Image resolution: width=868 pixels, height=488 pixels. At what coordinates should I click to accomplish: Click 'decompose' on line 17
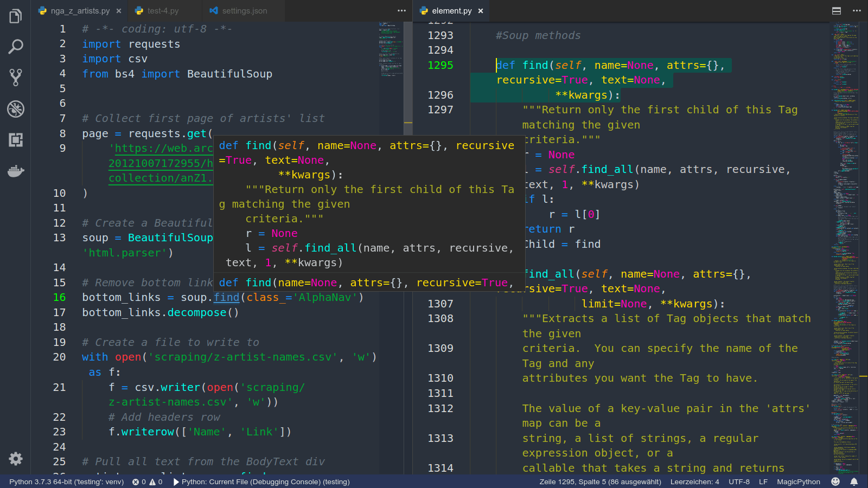tap(197, 312)
